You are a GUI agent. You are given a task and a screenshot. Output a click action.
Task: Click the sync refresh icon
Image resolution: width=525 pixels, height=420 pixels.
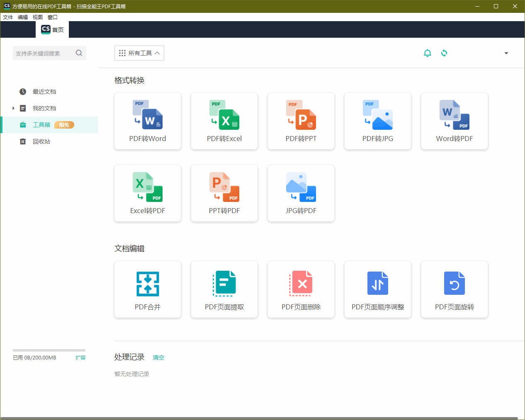444,53
